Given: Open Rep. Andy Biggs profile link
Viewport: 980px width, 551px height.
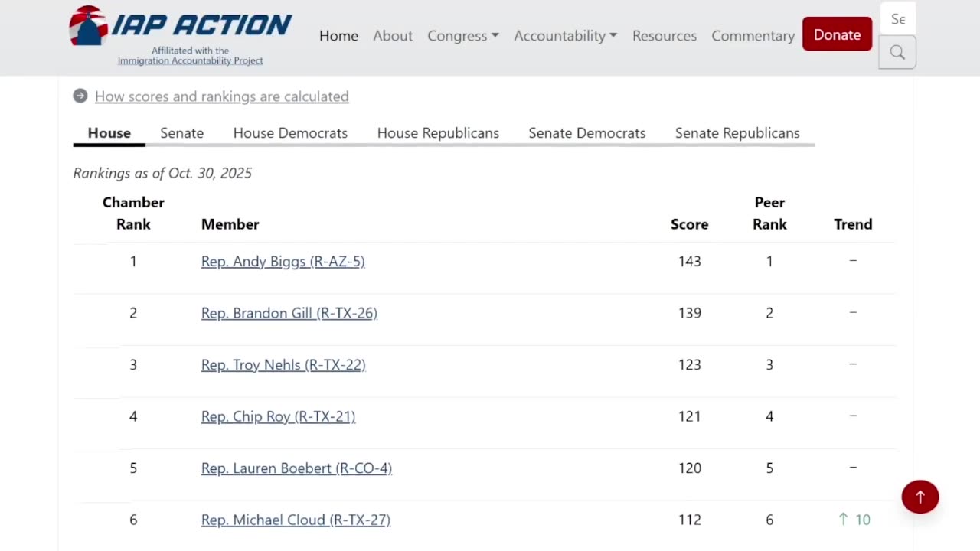Looking at the screenshot, I should click(x=283, y=262).
